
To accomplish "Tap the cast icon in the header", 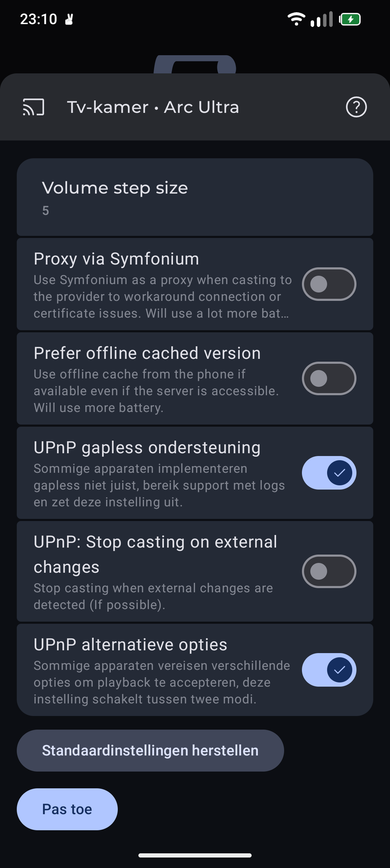I will 34,107.
